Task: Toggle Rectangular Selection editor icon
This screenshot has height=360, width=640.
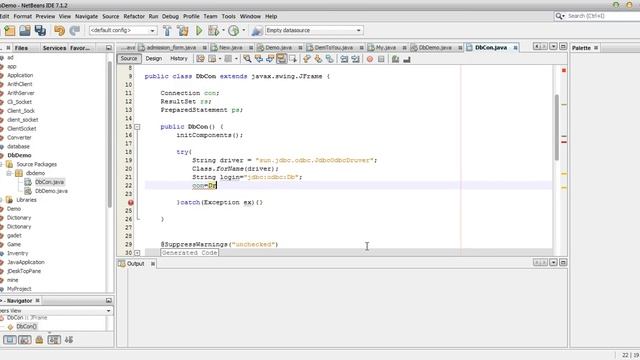Action: [293, 59]
